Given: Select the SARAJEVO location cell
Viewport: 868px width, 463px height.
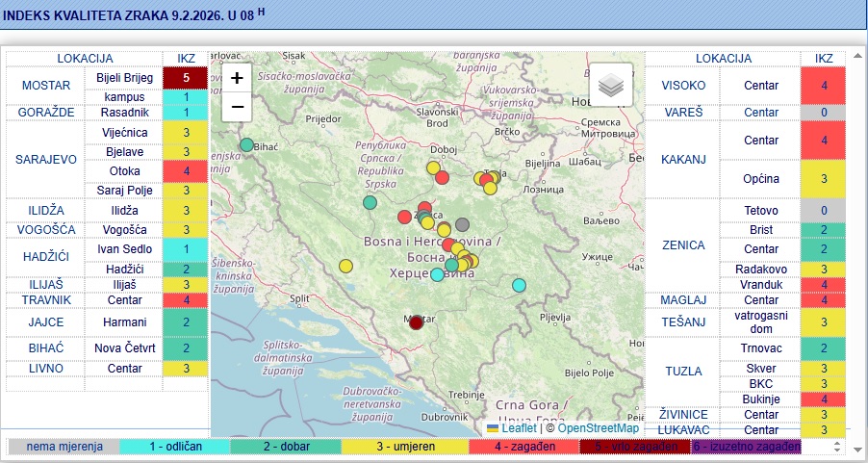Looking at the screenshot, I should click(x=45, y=159).
